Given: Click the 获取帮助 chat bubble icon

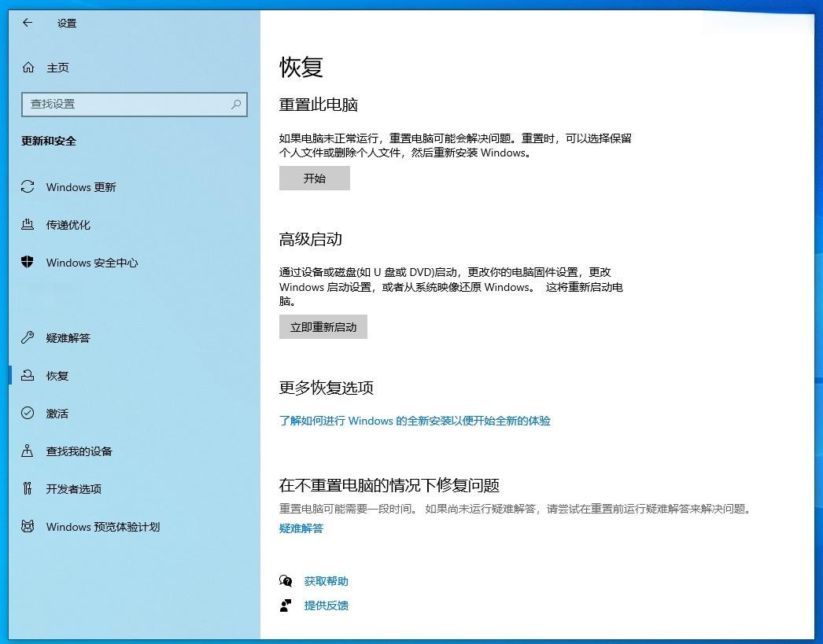Looking at the screenshot, I should (286, 581).
